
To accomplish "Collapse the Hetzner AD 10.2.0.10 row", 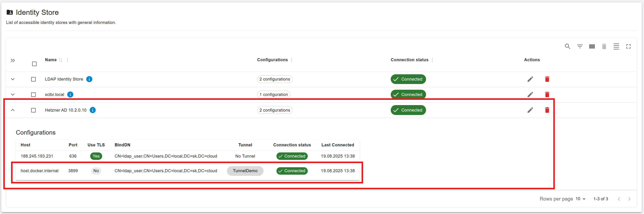I will click(x=13, y=110).
